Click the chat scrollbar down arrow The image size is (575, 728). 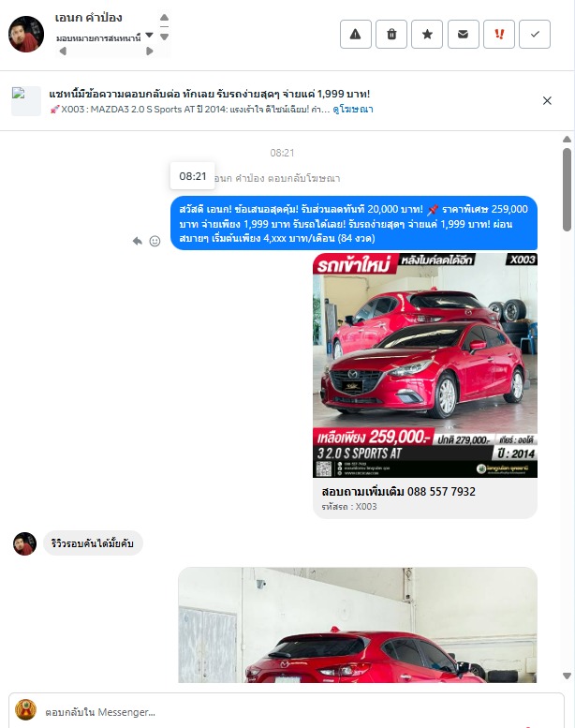pos(567,676)
